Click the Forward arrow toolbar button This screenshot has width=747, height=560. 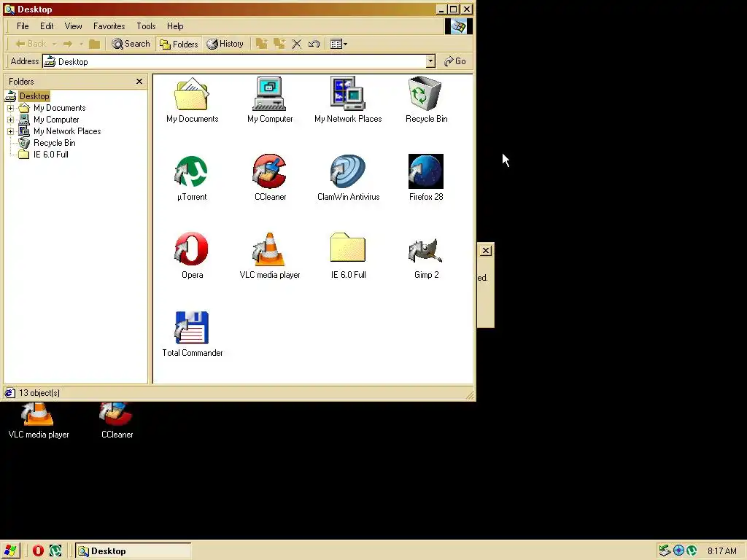[68, 44]
